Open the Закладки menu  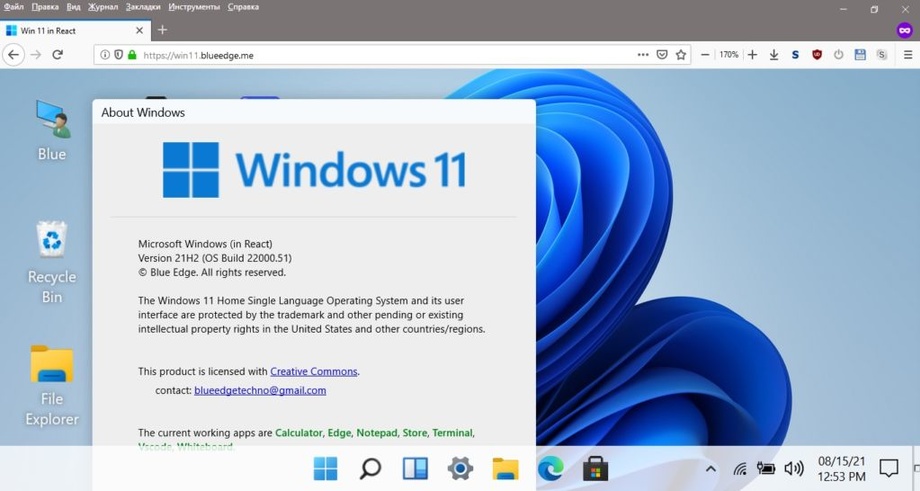[143, 7]
